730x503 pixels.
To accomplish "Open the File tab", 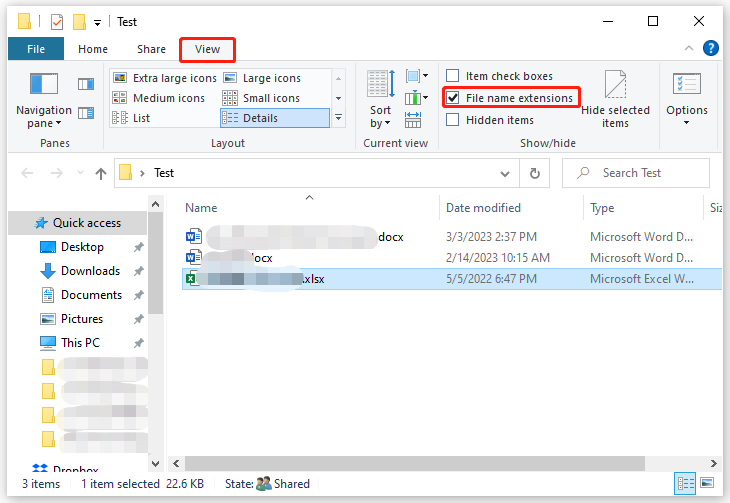I will point(36,49).
